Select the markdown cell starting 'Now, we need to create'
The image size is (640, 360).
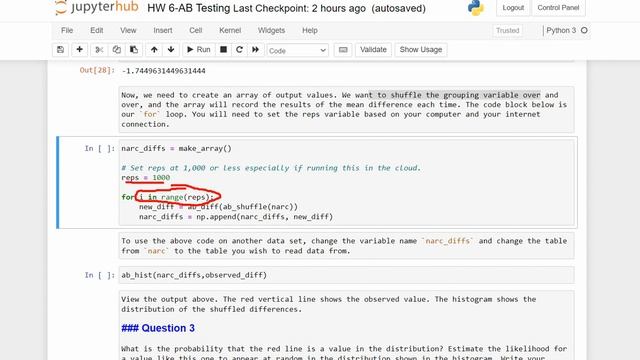coord(347,109)
